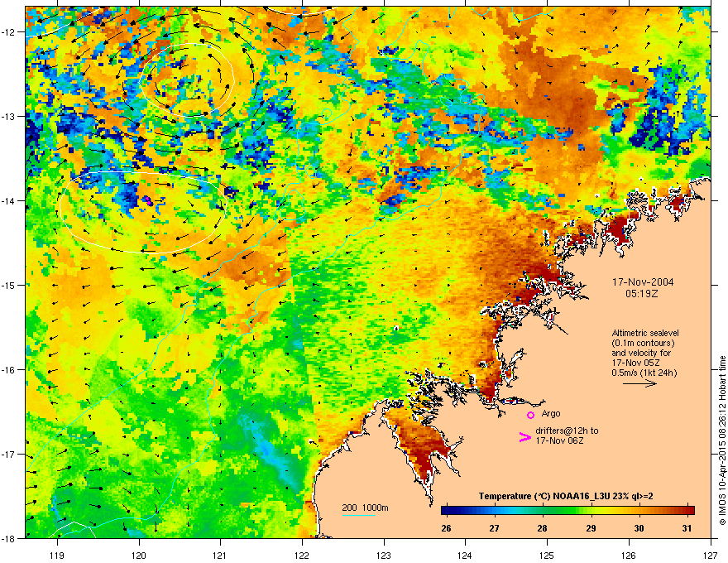The image size is (728, 563).
Task: Click the latitude axis label -15
Action: 9,285
